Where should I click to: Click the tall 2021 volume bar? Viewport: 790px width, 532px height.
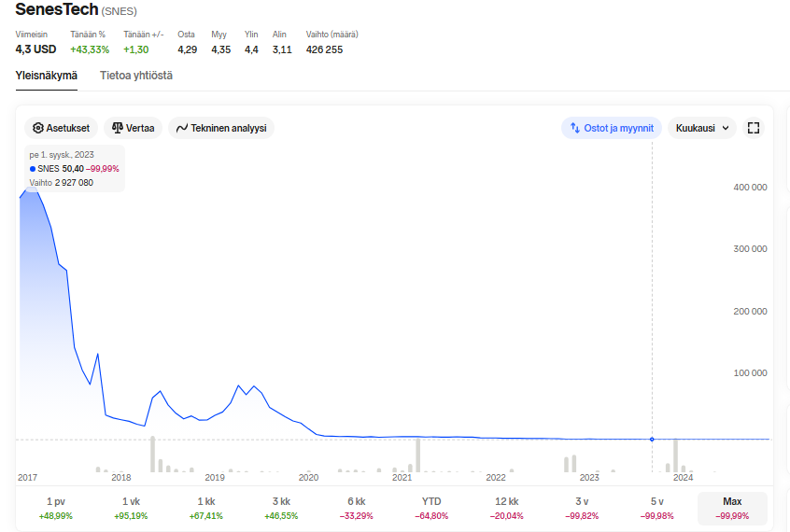pyautogui.click(x=417, y=455)
